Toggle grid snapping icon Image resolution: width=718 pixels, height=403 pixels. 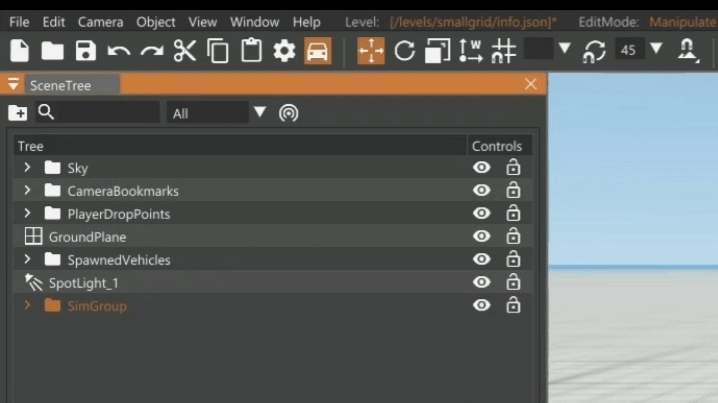click(504, 50)
